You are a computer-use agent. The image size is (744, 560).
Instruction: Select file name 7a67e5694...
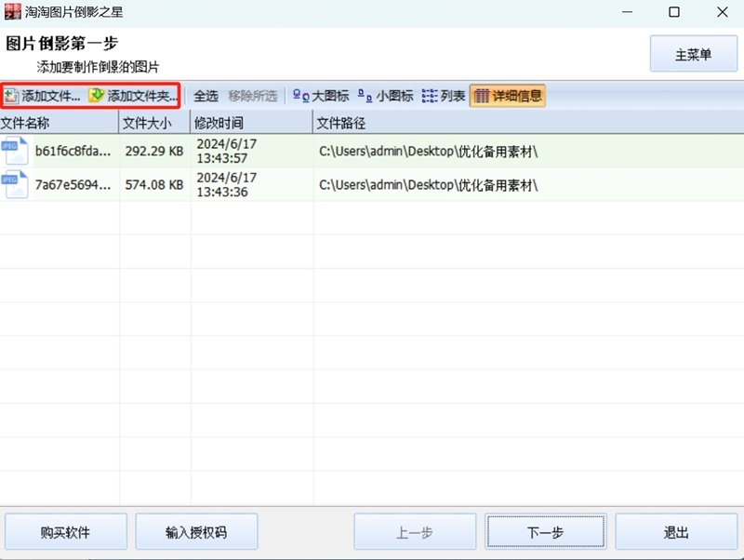[73, 184]
